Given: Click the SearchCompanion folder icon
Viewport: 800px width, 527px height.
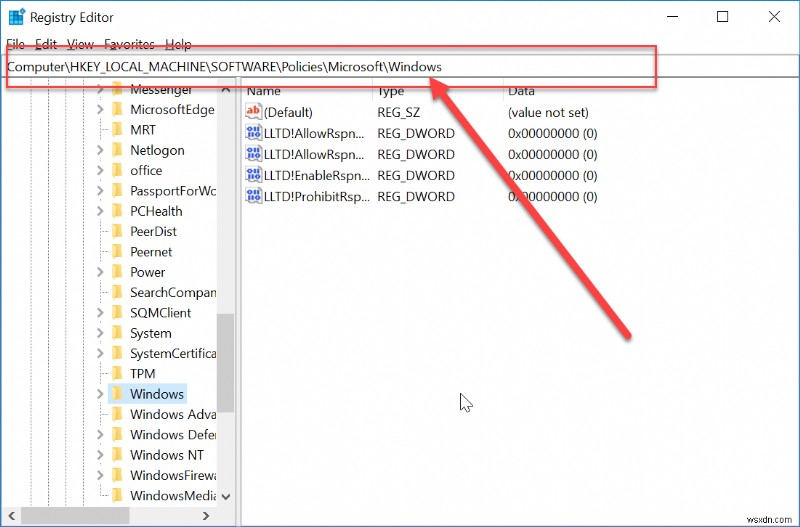Looking at the screenshot, I should [x=117, y=292].
